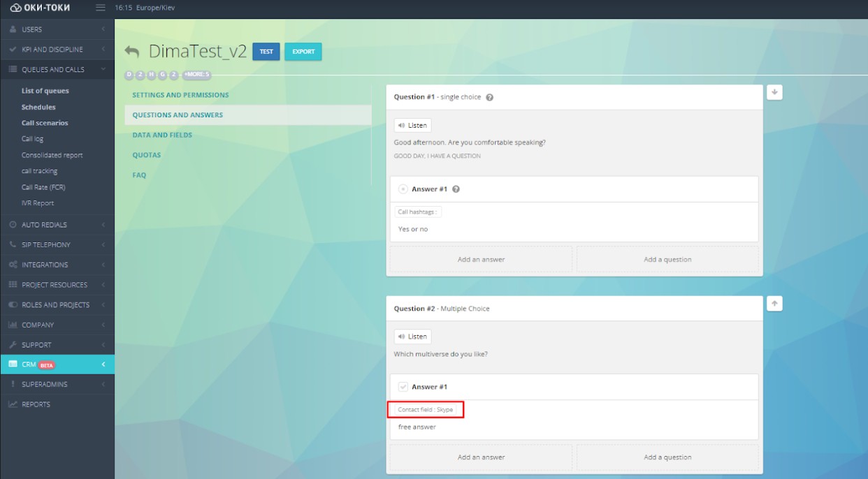Open call tracking in sidebar
The height and width of the screenshot is (479, 868).
click(x=39, y=171)
